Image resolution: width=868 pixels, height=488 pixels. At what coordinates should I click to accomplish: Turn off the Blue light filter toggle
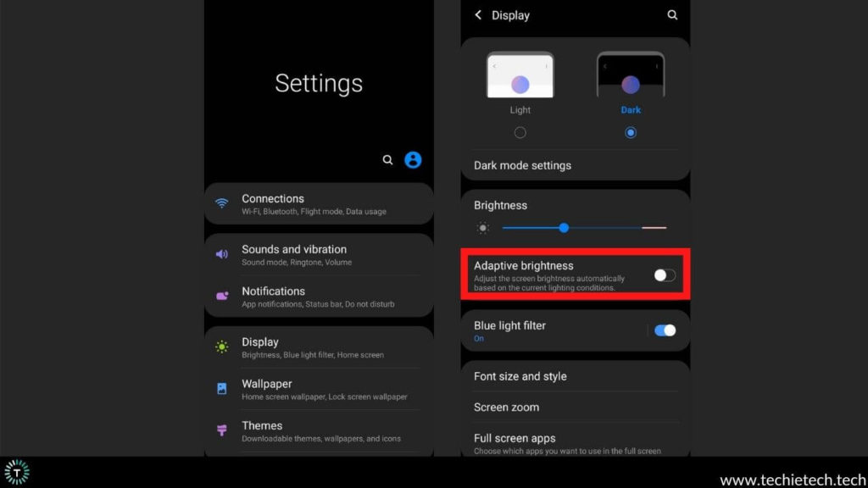665,330
